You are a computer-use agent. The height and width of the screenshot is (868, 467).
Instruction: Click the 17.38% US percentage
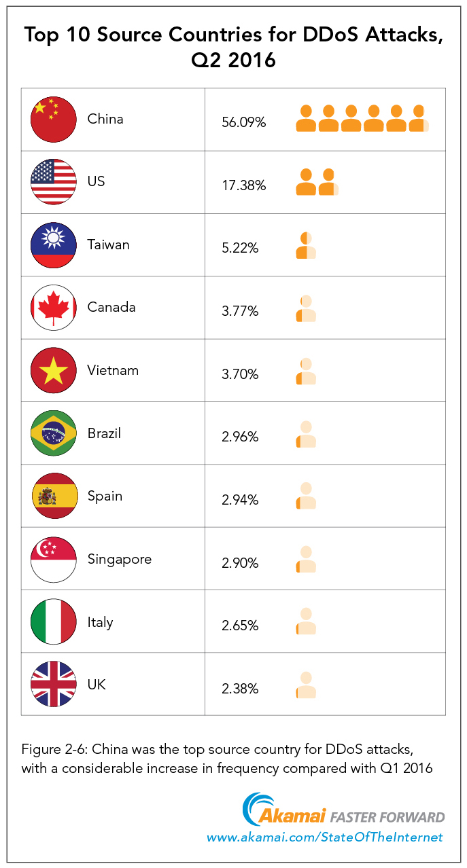(243, 185)
